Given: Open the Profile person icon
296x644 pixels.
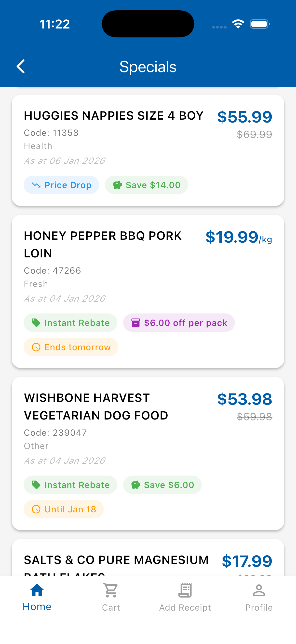Looking at the screenshot, I should coord(259,590).
